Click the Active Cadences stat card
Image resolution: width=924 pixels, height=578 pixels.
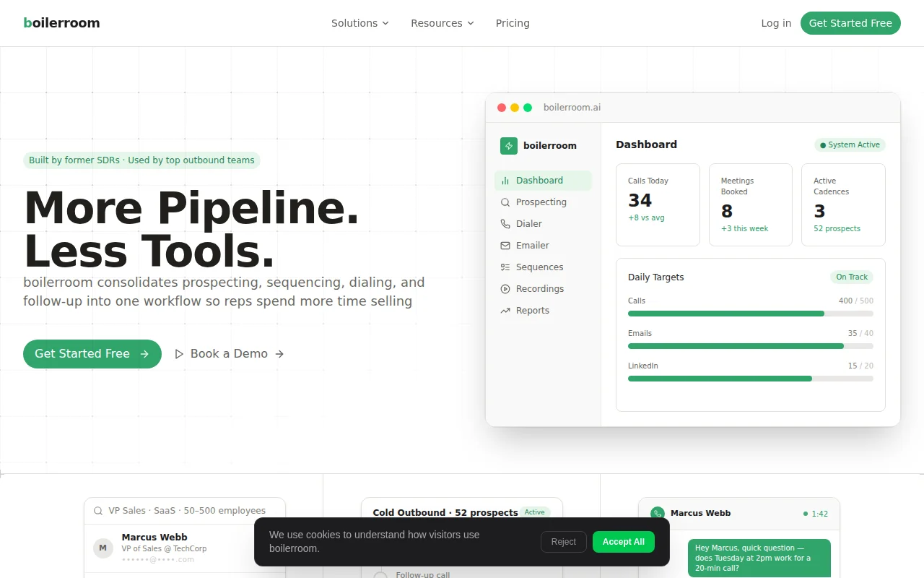point(843,205)
